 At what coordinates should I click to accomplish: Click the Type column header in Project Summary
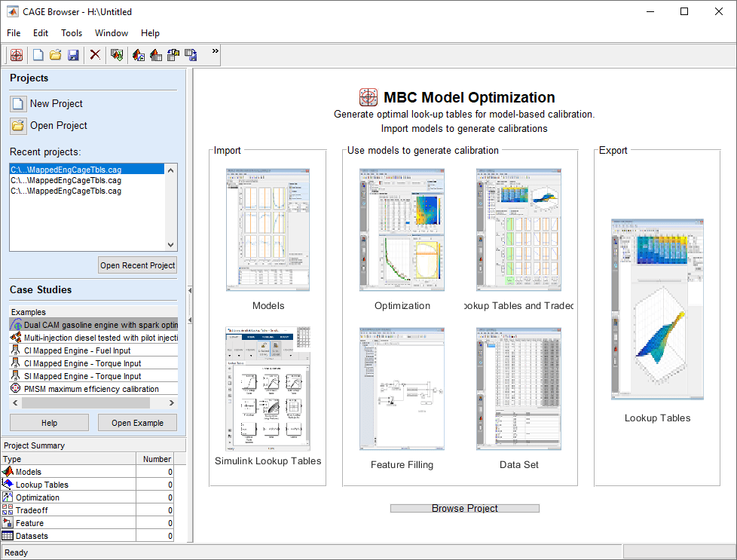click(69, 459)
